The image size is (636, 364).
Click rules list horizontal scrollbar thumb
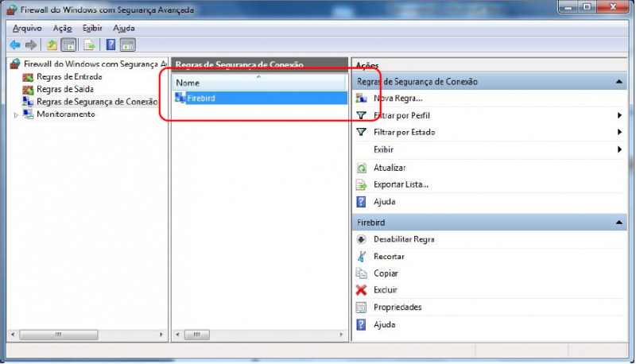[197, 335]
